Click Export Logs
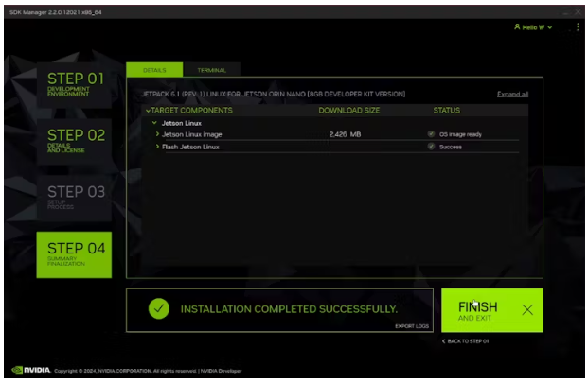The height and width of the screenshot is (384, 588). (x=412, y=326)
